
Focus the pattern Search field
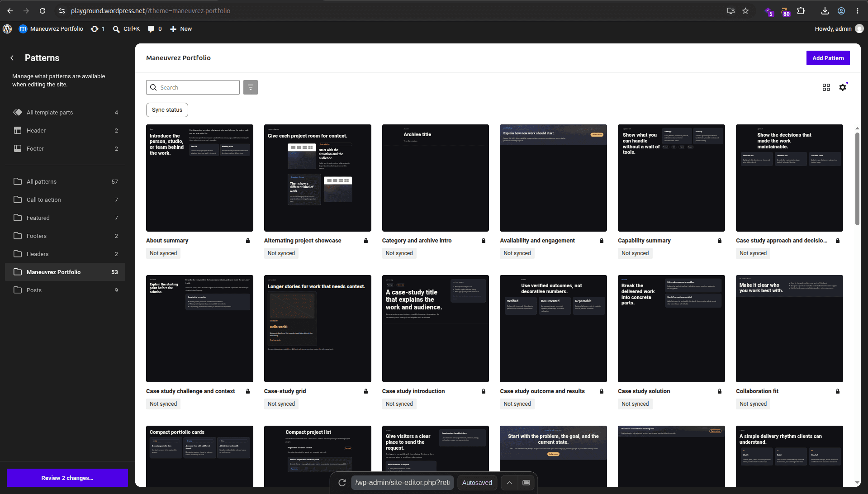tap(193, 87)
